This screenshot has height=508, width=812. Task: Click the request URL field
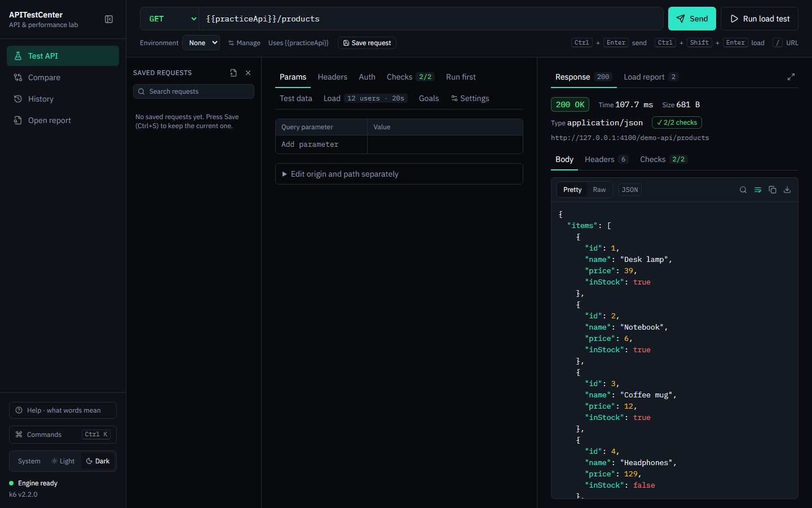[431, 19]
